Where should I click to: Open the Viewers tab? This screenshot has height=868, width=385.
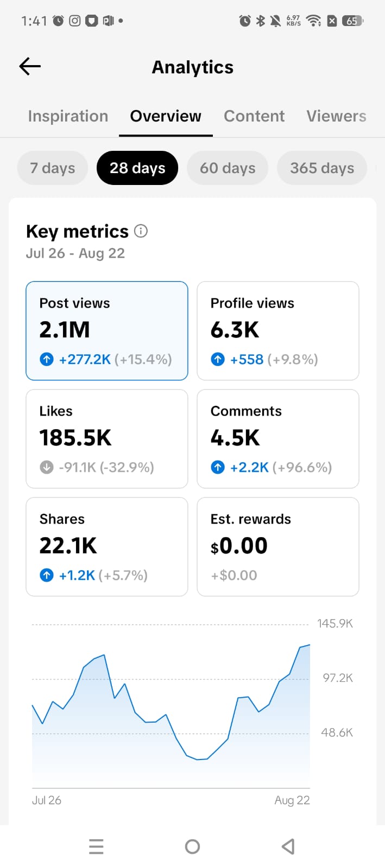336,116
